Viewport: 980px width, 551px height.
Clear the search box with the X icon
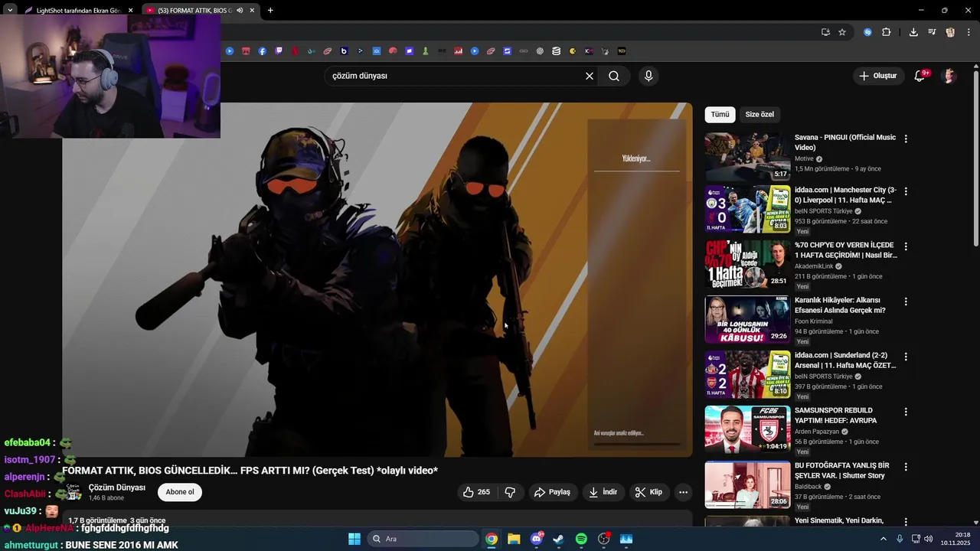(x=590, y=76)
